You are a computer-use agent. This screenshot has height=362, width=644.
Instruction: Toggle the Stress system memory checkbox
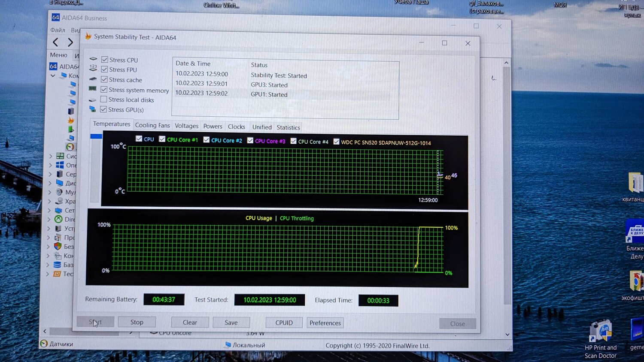pyautogui.click(x=104, y=89)
